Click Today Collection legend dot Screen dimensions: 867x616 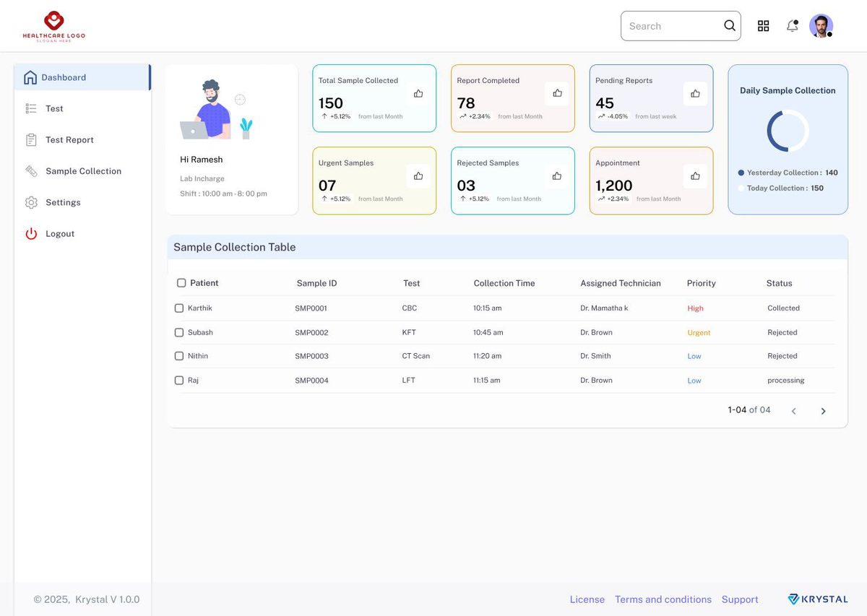click(741, 188)
